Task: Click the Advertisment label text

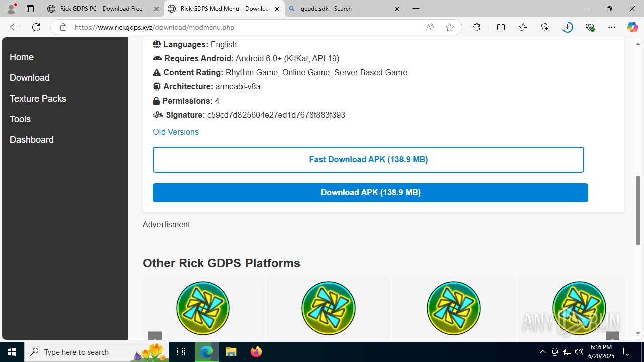Action: coord(166,225)
